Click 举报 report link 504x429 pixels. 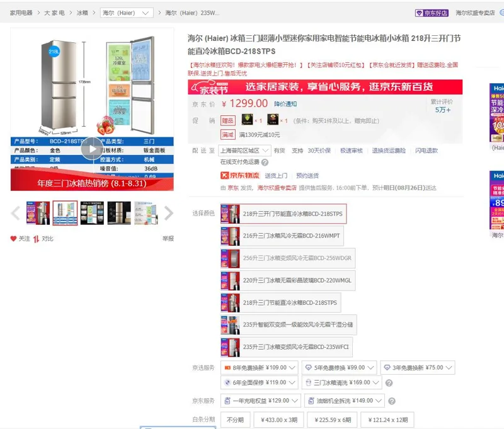click(168, 239)
